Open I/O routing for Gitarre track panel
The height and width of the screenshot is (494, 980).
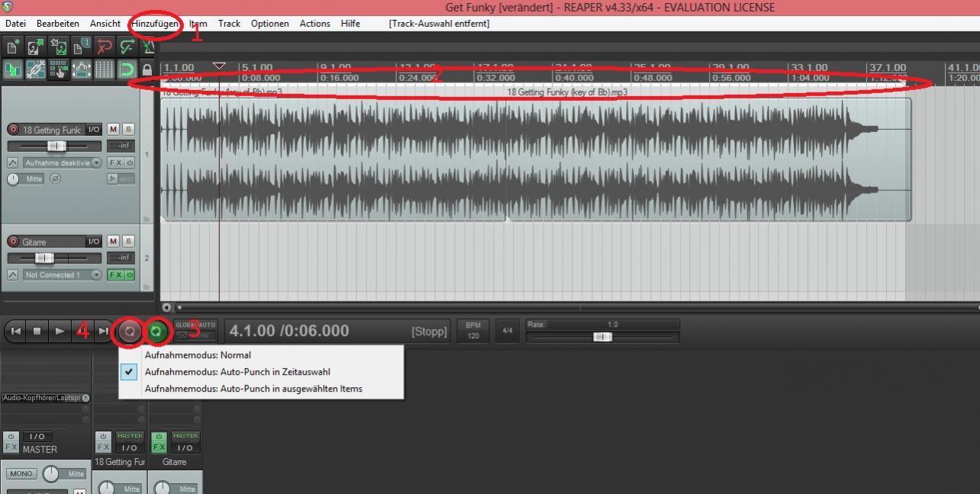pos(94,241)
